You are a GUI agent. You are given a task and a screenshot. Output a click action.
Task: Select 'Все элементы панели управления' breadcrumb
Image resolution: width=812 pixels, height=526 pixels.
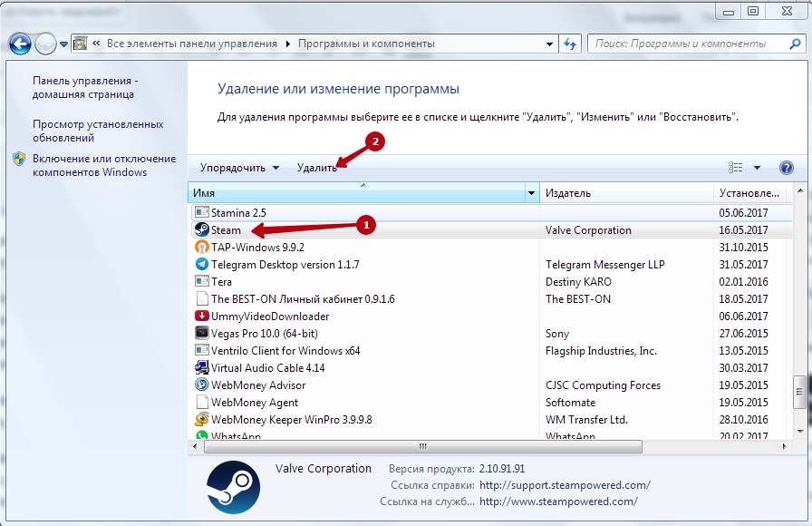(191, 44)
